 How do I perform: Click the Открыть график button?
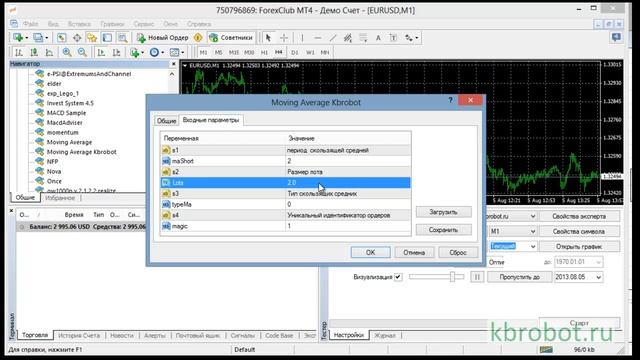coord(579,247)
